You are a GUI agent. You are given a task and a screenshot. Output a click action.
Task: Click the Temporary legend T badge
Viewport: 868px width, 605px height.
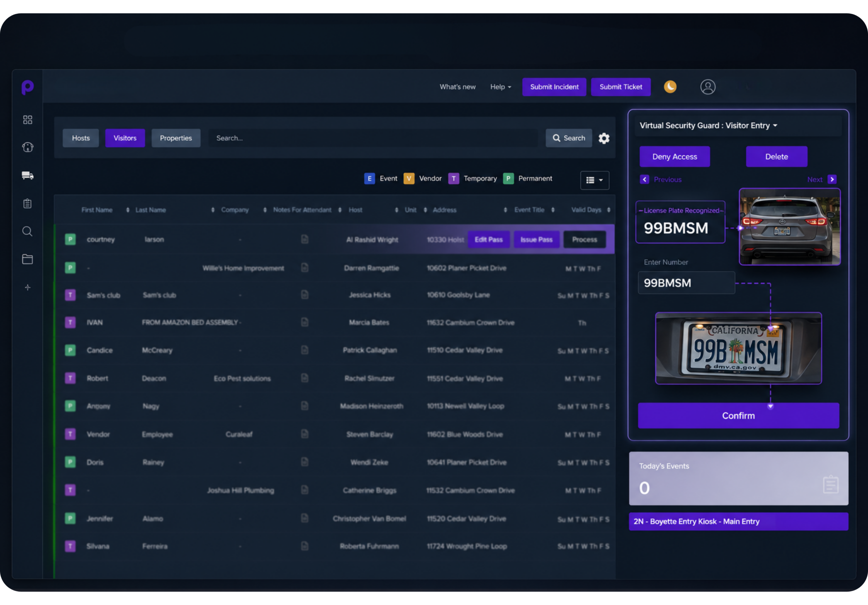(x=453, y=178)
